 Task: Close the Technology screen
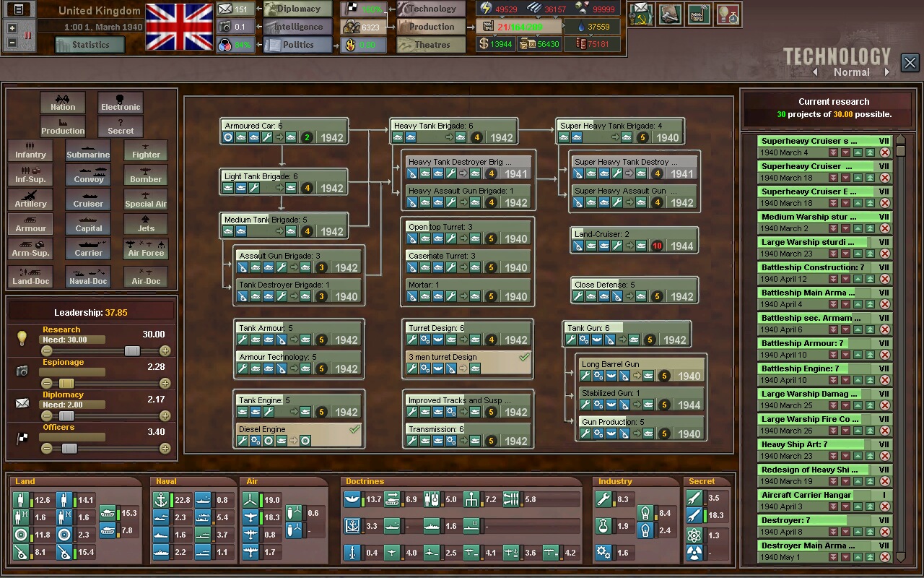coord(910,63)
